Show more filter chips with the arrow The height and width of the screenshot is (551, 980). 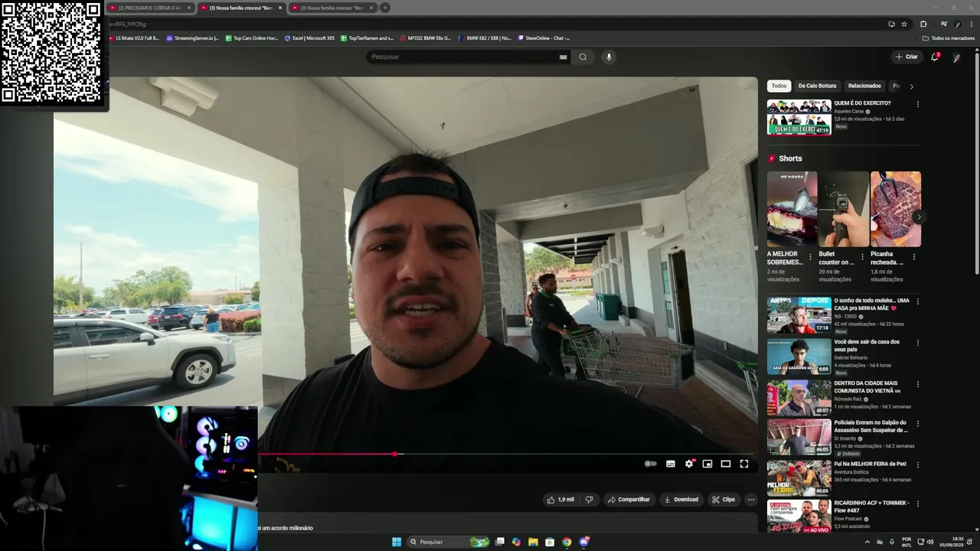[x=911, y=86]
